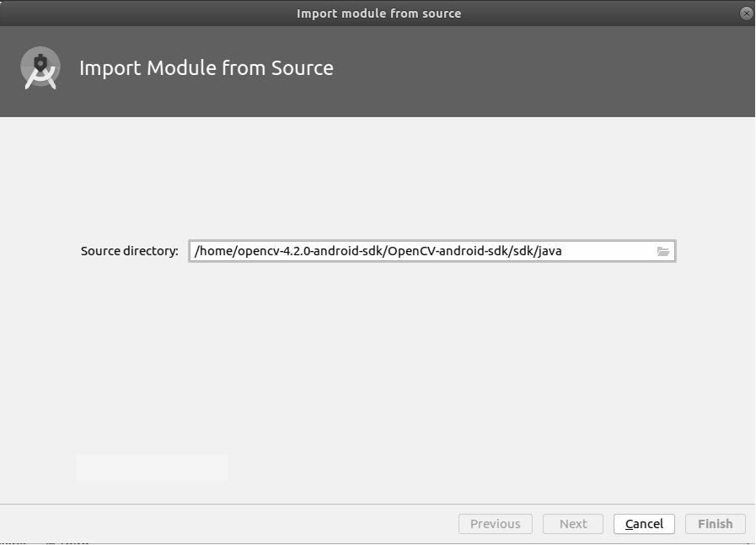This screenshot has width=756, height=545.
Task: Click the Finish button
Action: coord(715,524)
